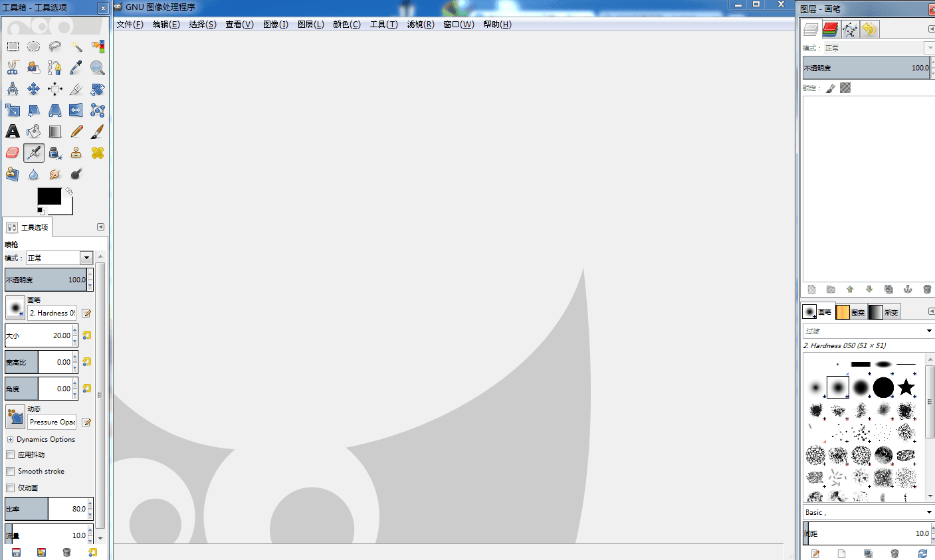The height and width of the screenshot is (560, 935).
Task: Open the 颜色(C) menu
Action: point(347,25)
